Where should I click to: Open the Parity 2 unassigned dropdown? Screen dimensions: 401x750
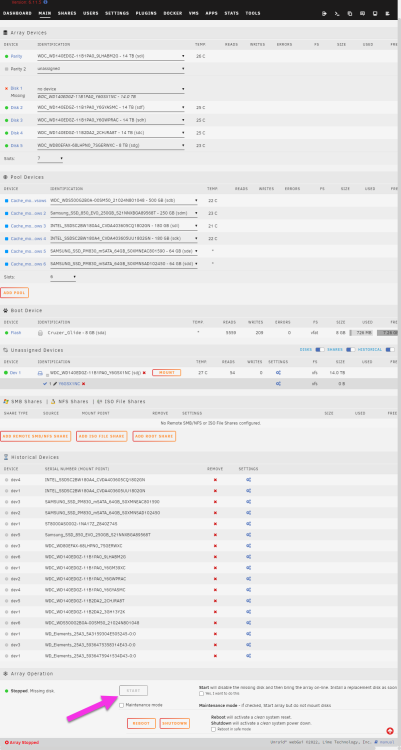click(x=111, y=69)
